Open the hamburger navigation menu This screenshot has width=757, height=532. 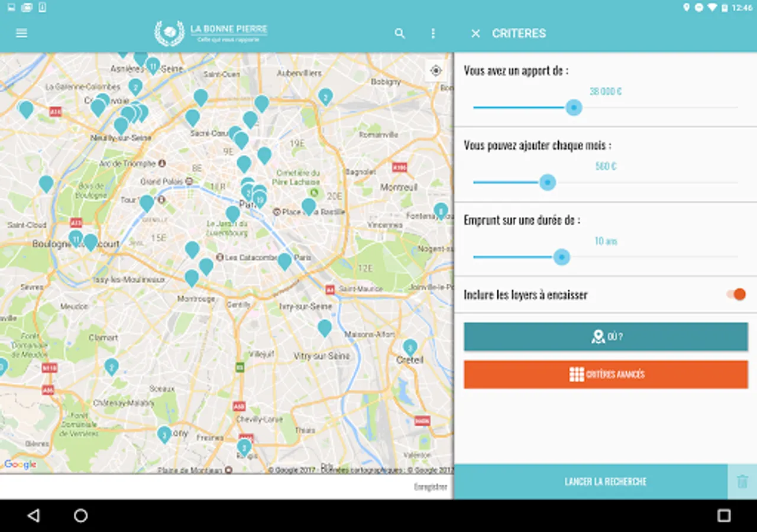tap(22, 33)
